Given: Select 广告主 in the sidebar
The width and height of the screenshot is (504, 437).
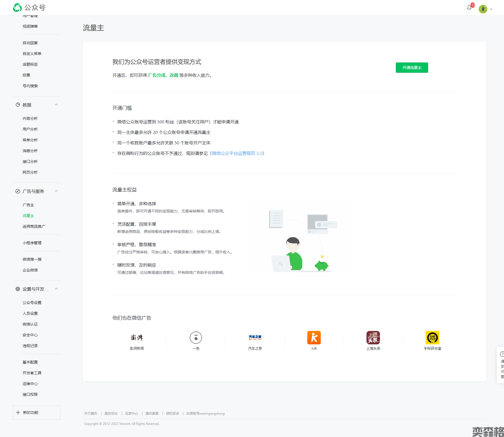Looking at the screenshot, I should (28, 205).
